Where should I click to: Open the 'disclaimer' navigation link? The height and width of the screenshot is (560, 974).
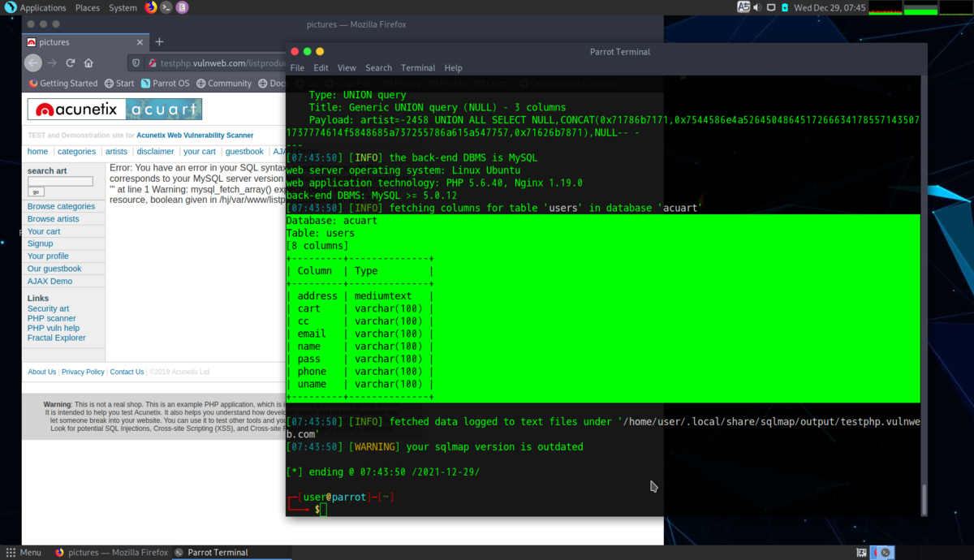156,152
